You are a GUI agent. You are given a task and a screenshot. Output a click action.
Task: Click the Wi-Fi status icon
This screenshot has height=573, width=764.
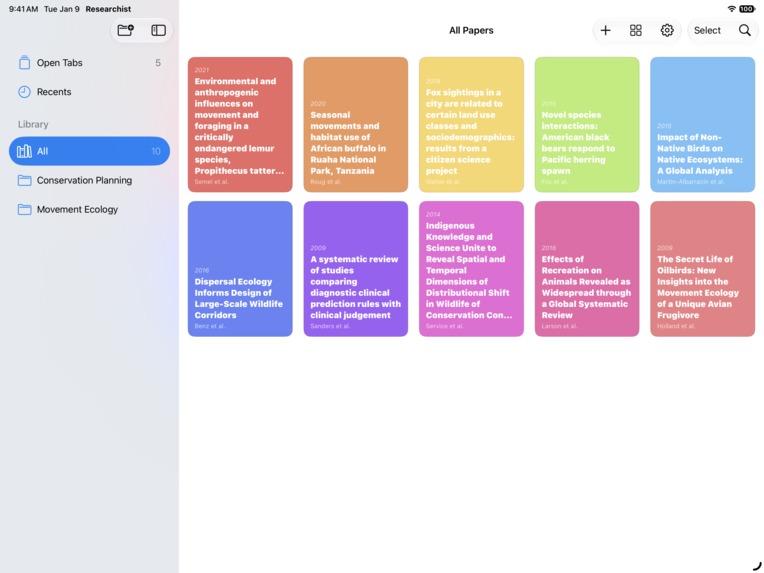point(731,9)
